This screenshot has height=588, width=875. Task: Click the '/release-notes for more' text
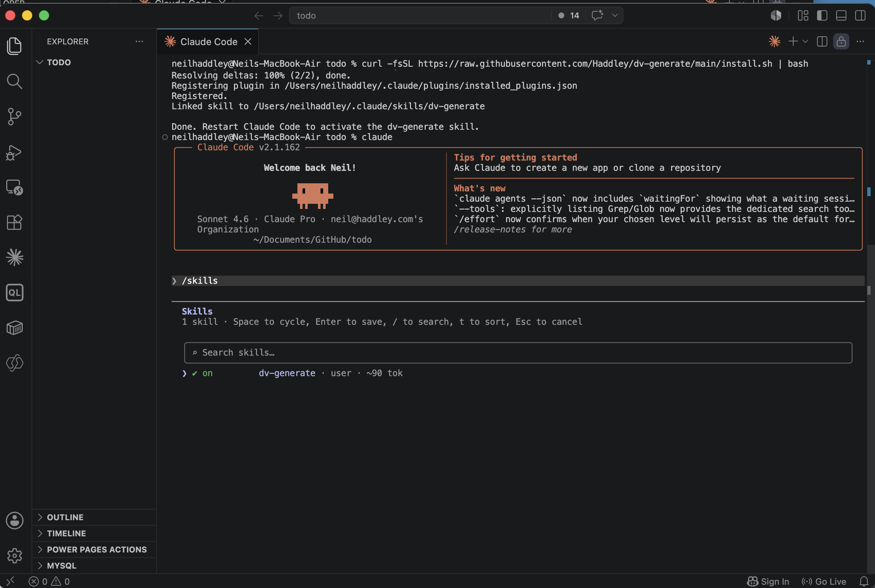pos(513,229)
